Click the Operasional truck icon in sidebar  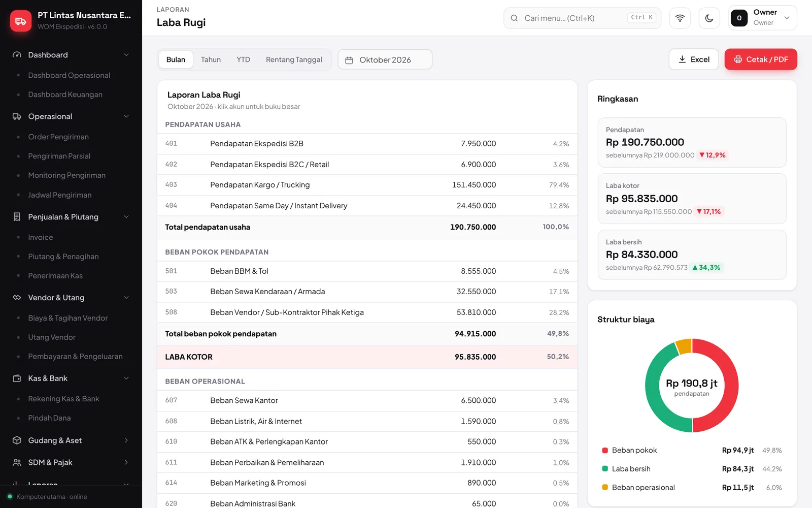tap(17, 116)
